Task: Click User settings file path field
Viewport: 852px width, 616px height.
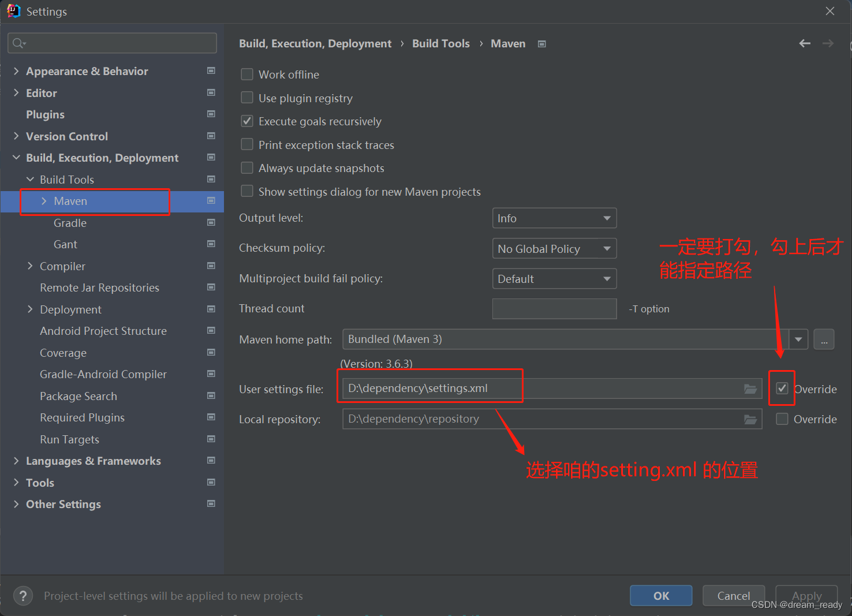Action: pyautogui.click(x=552, y=389)
